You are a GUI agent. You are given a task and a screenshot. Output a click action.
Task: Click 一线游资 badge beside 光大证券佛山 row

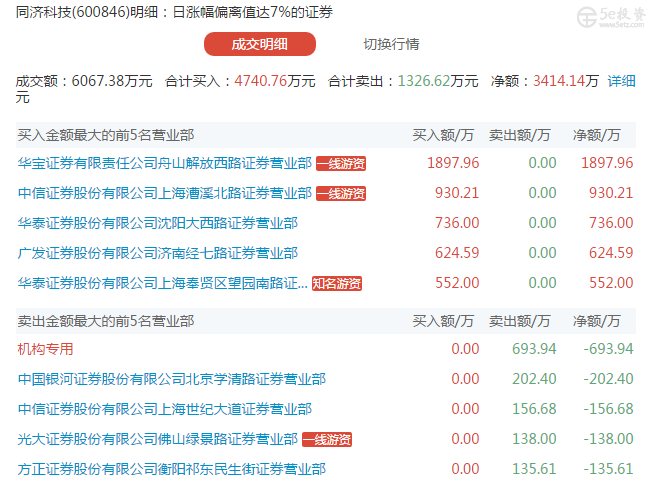pos(327,439)
